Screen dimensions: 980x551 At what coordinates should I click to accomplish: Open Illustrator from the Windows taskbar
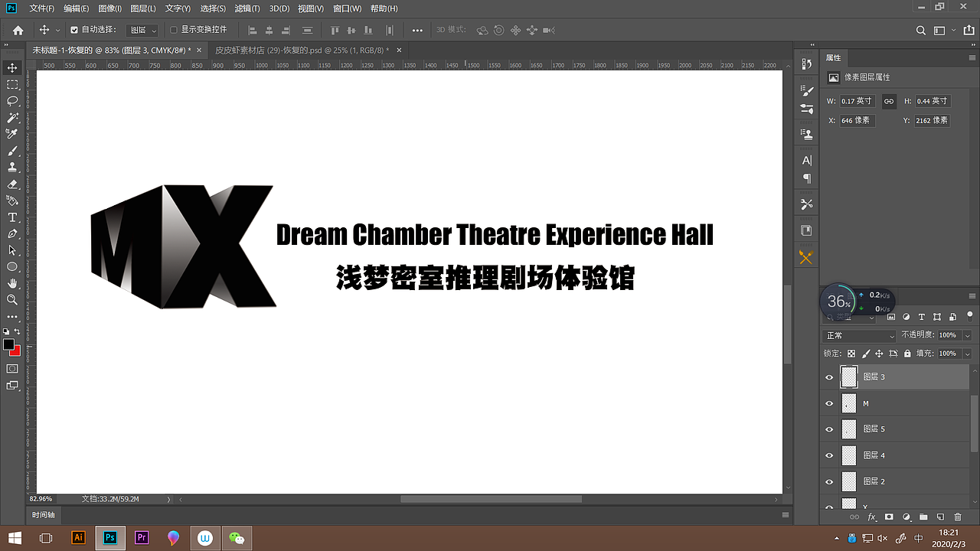tap(78, 538)
